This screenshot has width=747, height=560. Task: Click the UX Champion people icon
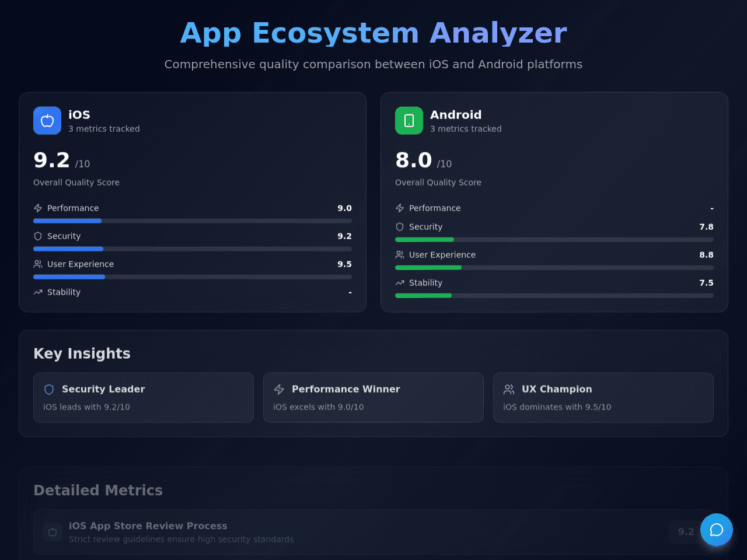pos(509,389)
